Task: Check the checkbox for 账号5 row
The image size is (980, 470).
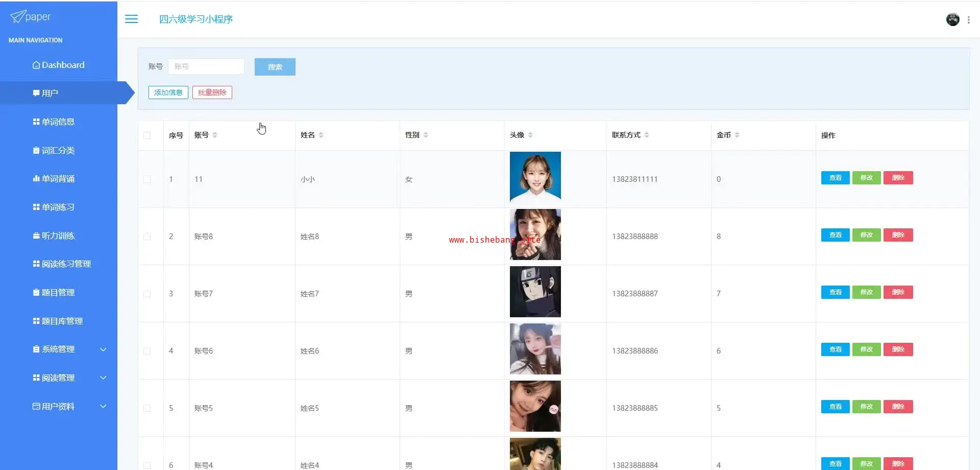Action: 147,408
